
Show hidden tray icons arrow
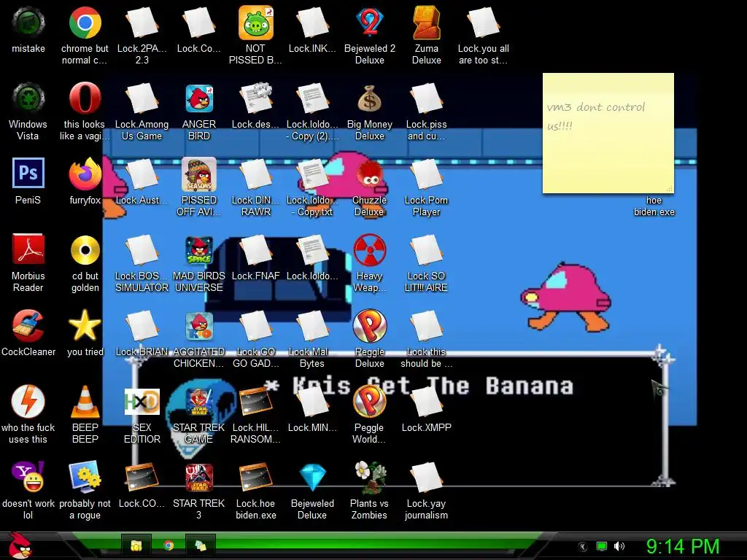[583, 547]
